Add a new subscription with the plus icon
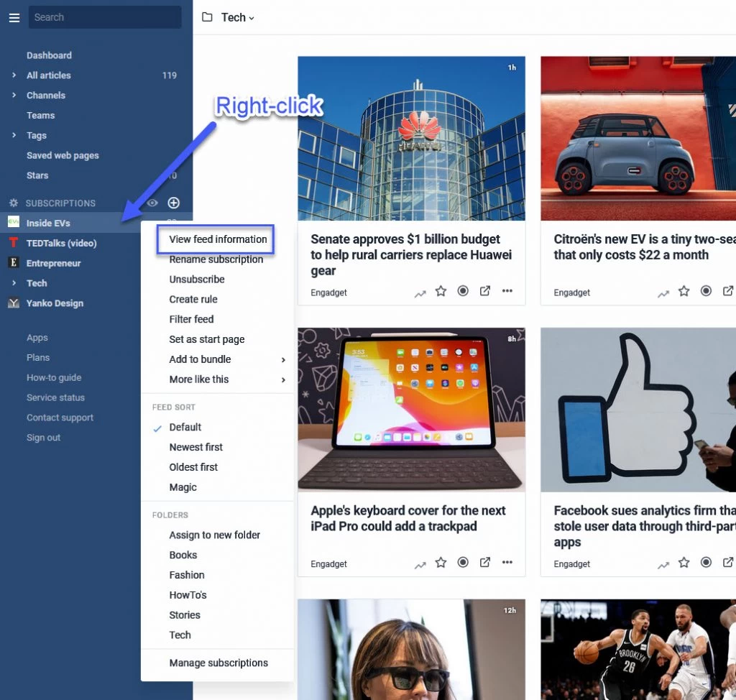 click(x=173, y=203)
